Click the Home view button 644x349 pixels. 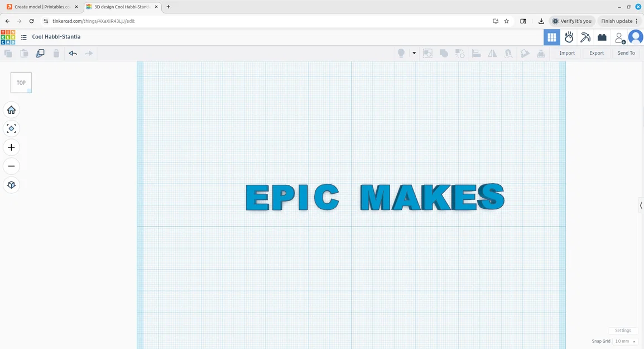click(12, 110)
